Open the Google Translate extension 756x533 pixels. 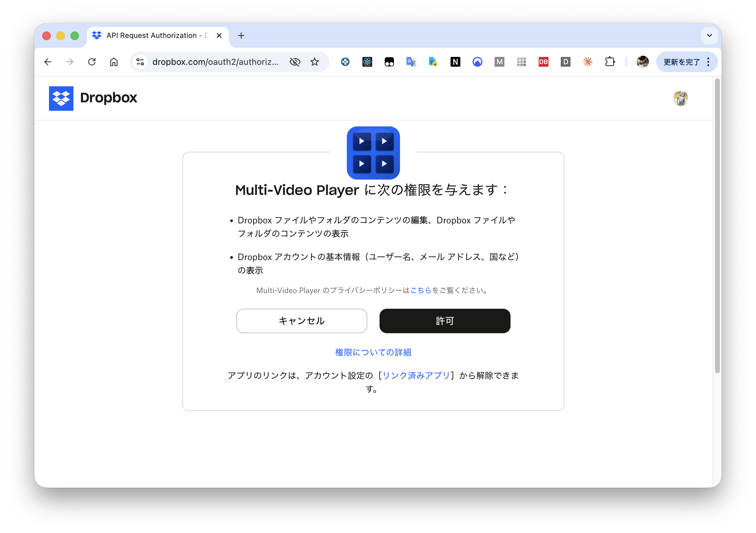click(411, 61)
